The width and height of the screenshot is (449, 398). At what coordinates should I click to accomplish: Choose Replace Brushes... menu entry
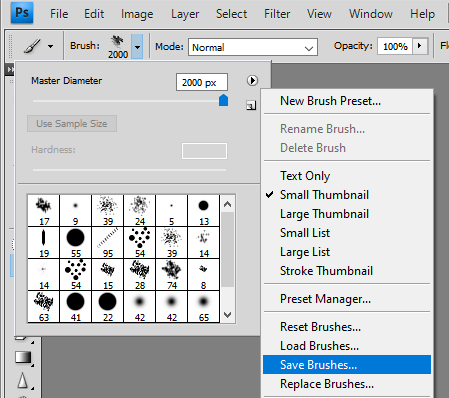coord(327,384)
